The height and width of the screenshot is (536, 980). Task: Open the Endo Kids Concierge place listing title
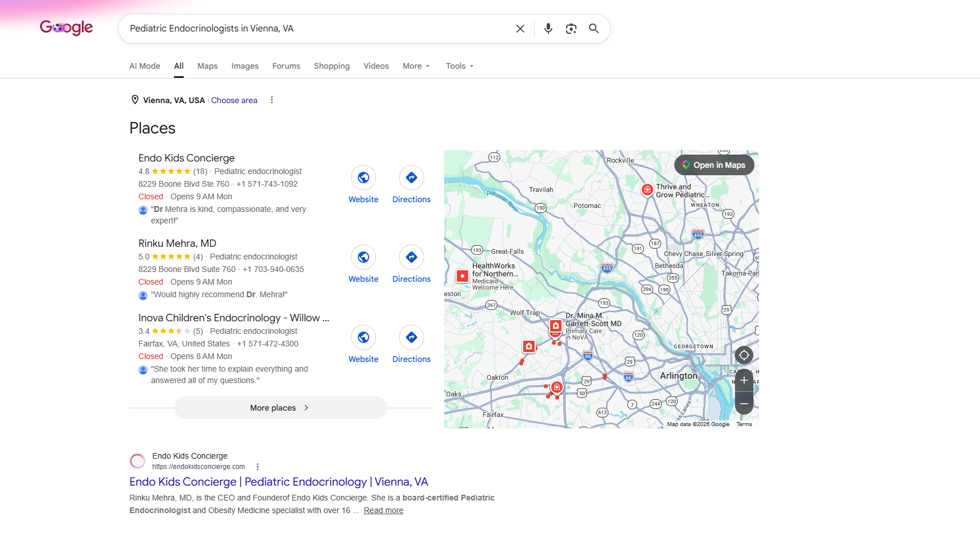click(x=187, y=158)
